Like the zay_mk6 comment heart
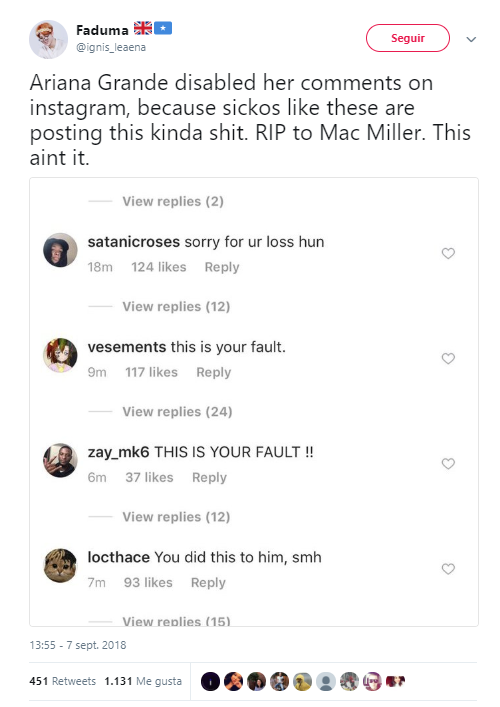Viewport: 500px width, 707px height. 448,464
